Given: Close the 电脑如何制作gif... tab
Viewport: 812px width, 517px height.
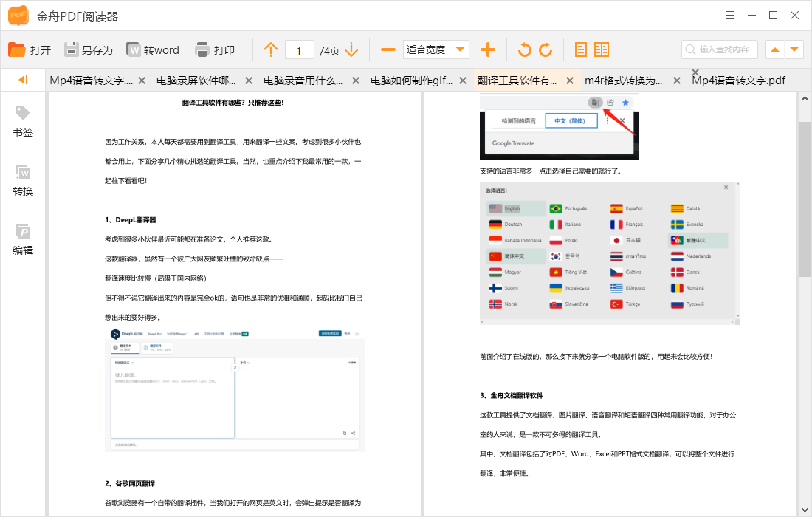Looking at the screenshot, I should click(463, 81).
